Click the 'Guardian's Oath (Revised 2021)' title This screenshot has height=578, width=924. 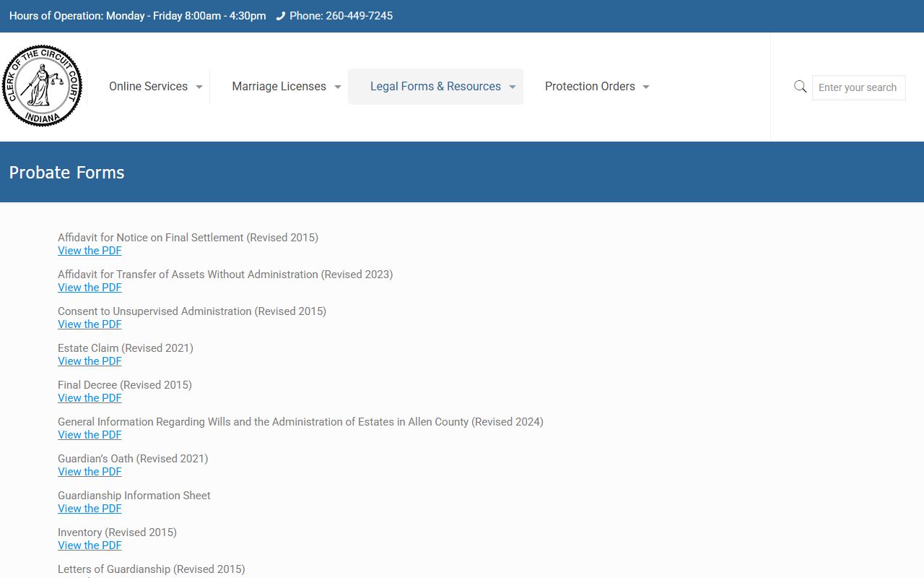133,459
